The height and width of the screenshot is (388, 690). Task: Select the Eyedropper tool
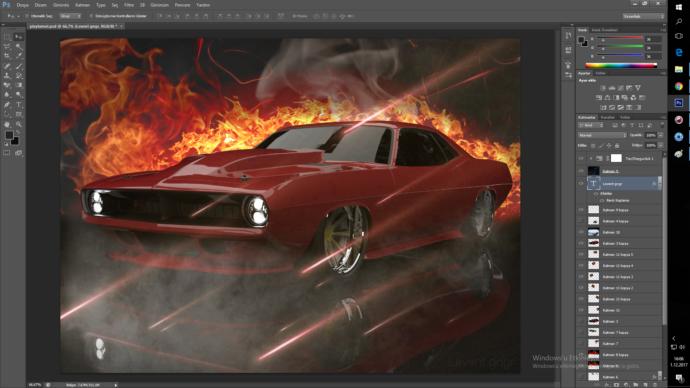click(19, 55)
